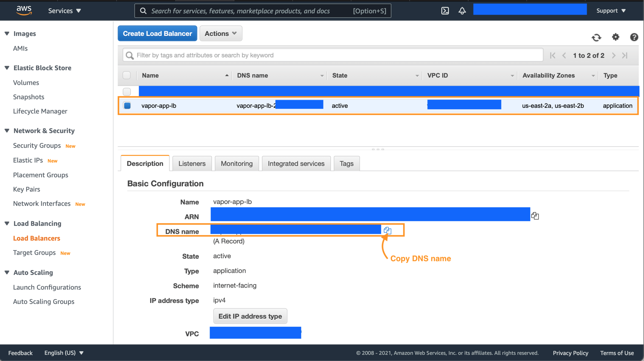Click Edit IP address type button

pyautogui.click(x=250, y=316)
